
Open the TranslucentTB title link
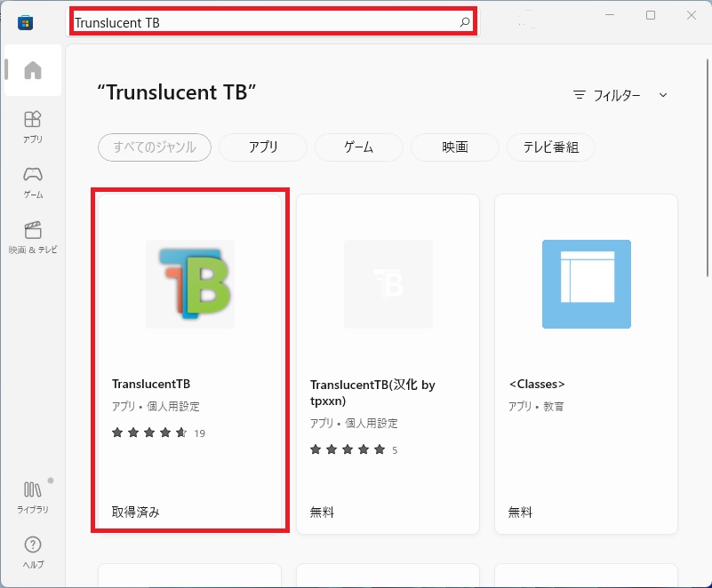151,384
